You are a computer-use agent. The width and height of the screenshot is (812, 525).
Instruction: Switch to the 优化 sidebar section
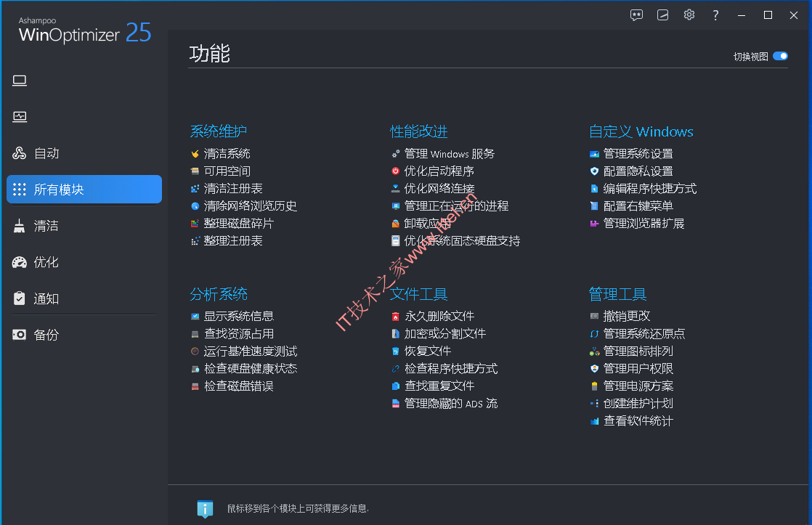84,263
